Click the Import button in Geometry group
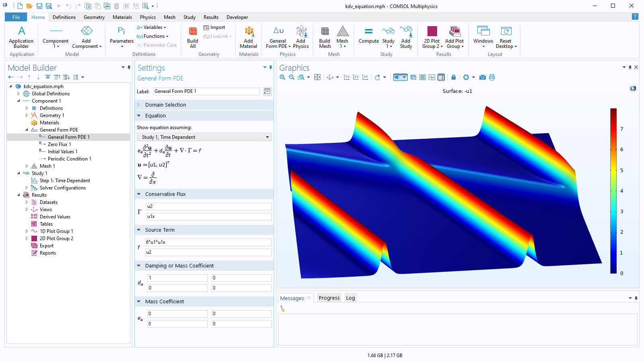 [214, 27]
